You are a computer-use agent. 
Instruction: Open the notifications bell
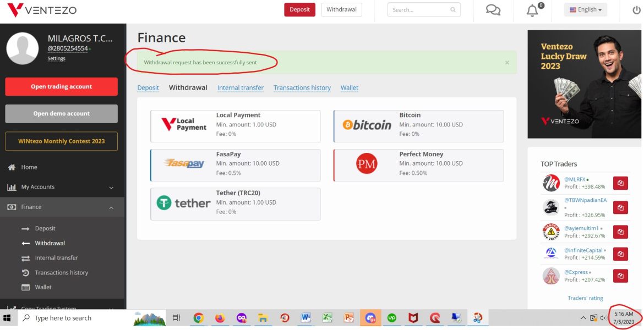(533, 10)
